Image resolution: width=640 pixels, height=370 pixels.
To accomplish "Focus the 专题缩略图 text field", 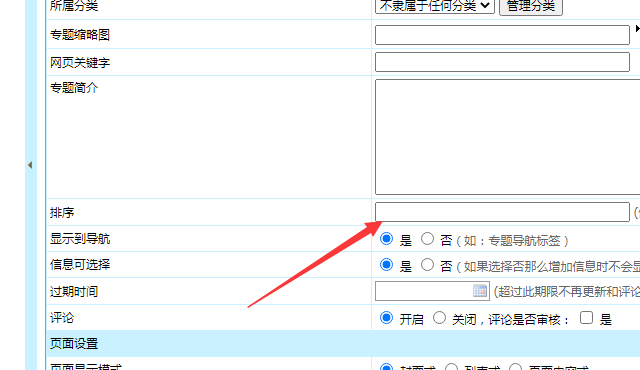I will 502,35.
